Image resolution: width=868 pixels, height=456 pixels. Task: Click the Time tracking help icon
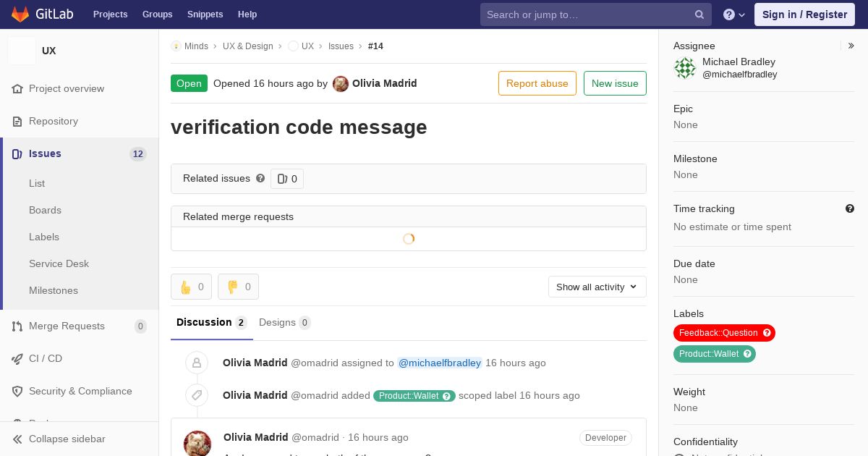[x=850, y=208]
